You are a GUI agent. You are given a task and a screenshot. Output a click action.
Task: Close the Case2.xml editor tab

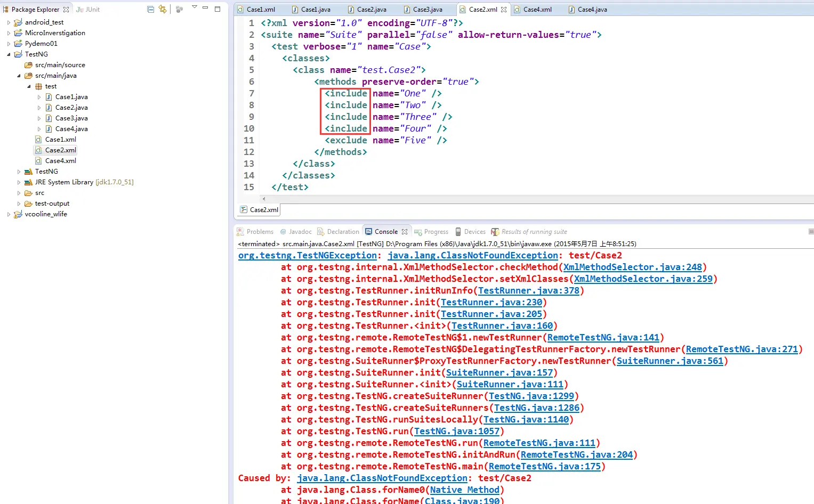tap(504, 10)
